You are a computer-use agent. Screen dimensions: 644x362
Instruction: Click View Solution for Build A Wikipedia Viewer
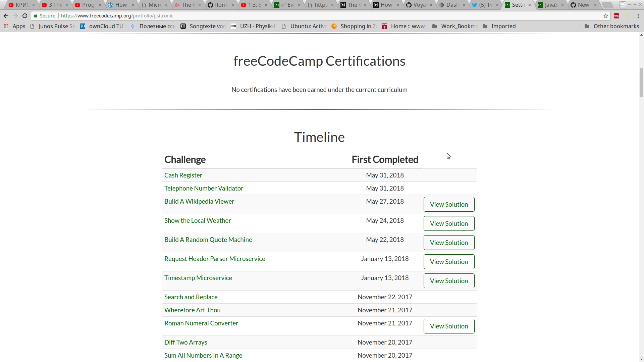(449, 204)
